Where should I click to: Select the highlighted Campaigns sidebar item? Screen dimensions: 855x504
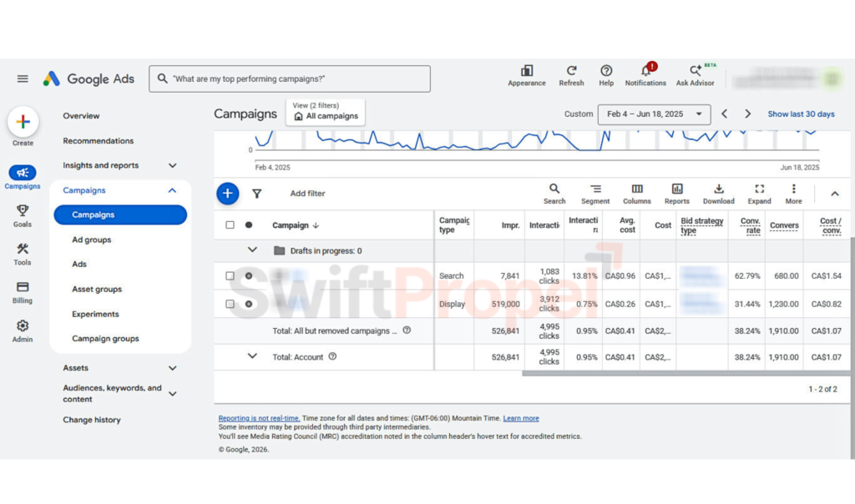coord(120,214)
